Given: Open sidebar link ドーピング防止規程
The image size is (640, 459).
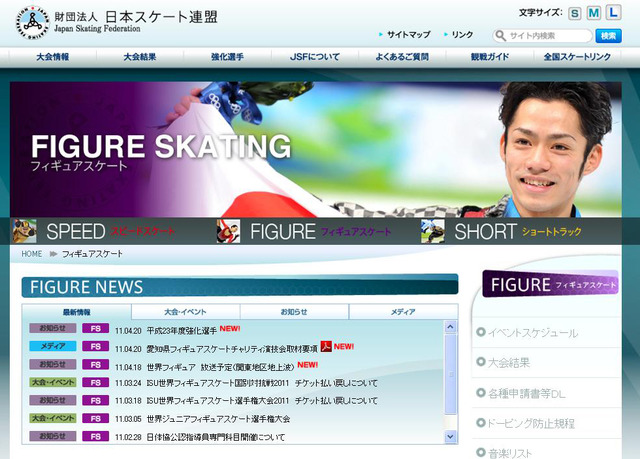Looking at the screenshot, I should [x=531, y=424].
